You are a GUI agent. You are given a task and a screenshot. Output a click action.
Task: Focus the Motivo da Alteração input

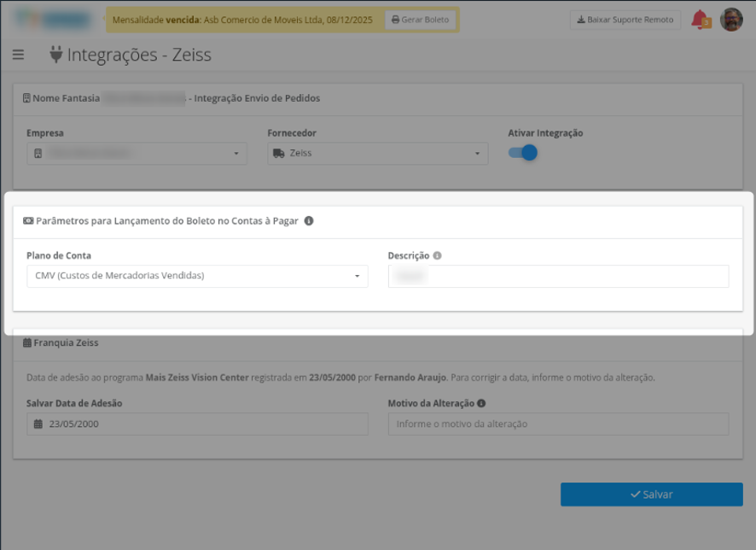558,424
